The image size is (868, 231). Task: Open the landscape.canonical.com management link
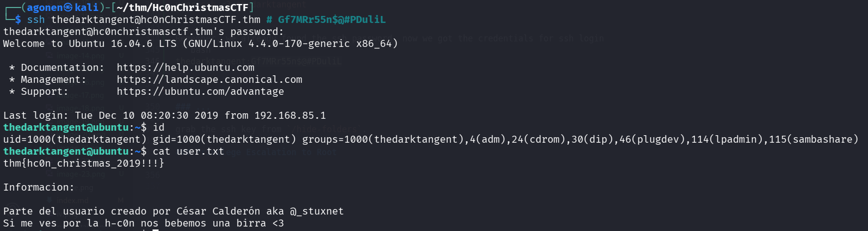coord(209,79)
